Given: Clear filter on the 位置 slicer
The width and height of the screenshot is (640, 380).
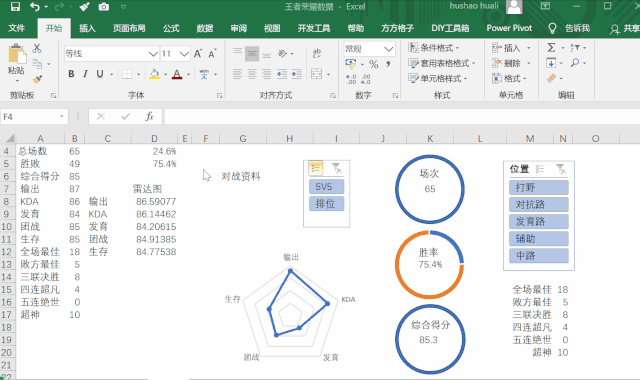Looking at the screenshot, I should pyautogui.click(x=562, y=169).
